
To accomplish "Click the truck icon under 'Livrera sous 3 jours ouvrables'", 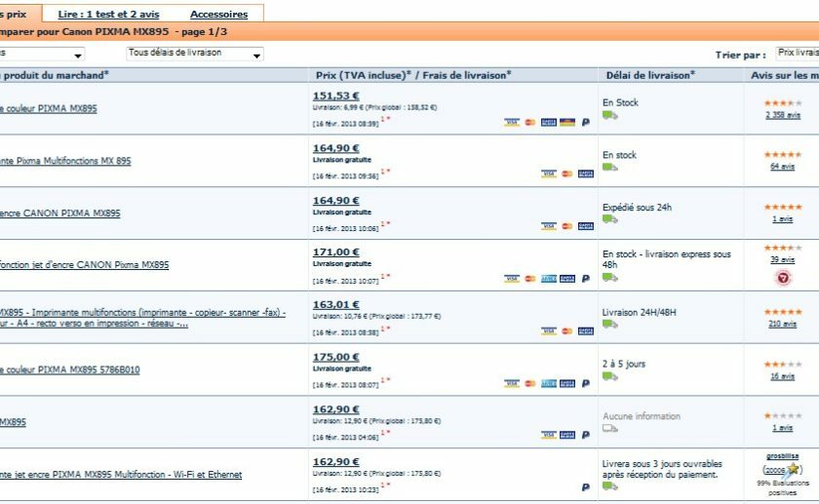I will point(609,486).
